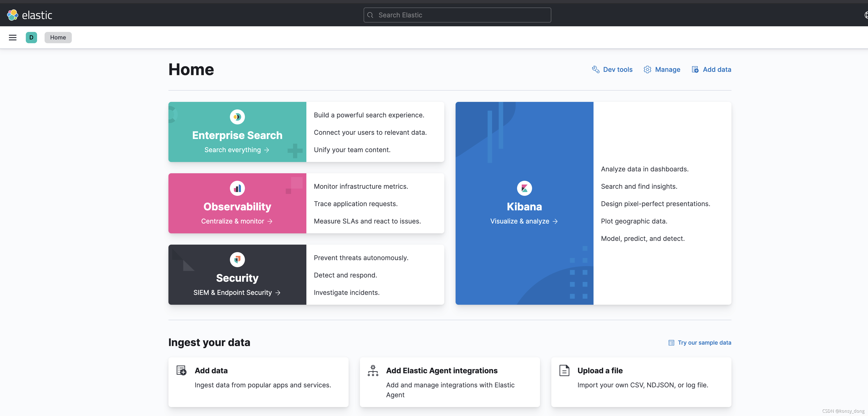Click the Dev tools wrench icon
The image size is (868, 416).
tap(595, 69)
